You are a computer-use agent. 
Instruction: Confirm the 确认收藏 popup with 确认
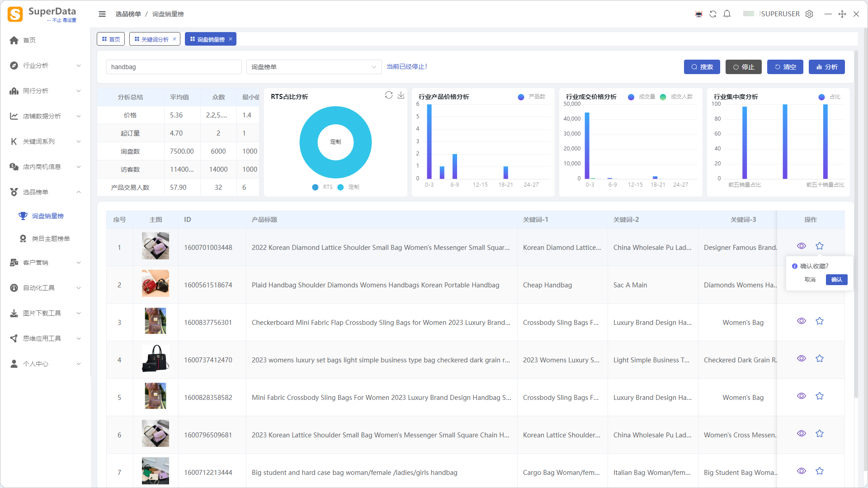click(837, 280)
